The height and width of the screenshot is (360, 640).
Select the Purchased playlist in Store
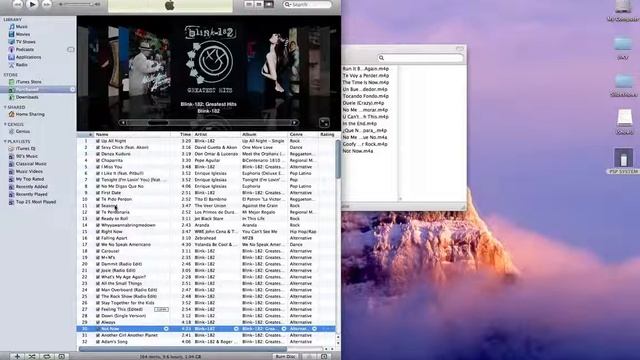(38, 89)
